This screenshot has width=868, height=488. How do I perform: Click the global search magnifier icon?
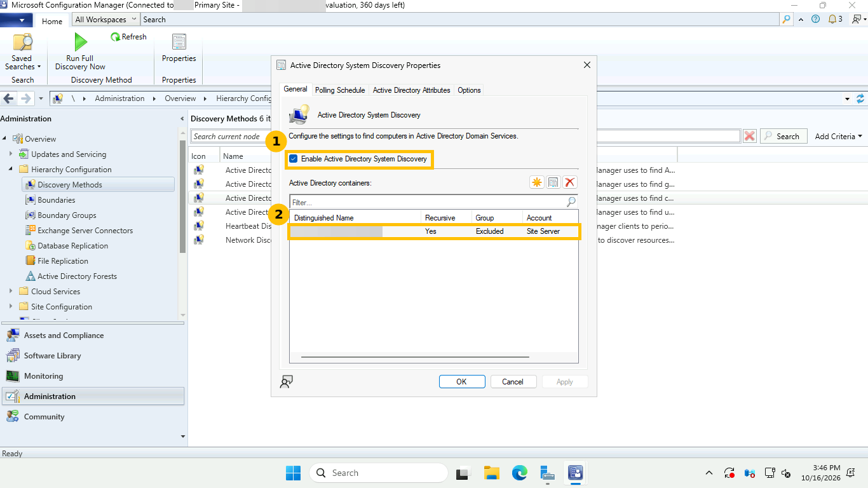click(x=787, y=20)
